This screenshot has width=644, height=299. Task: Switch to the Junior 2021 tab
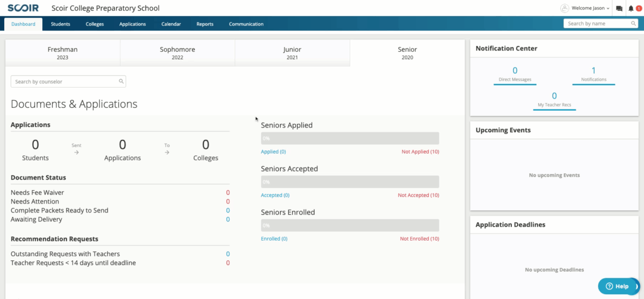[x=292, y=53]
